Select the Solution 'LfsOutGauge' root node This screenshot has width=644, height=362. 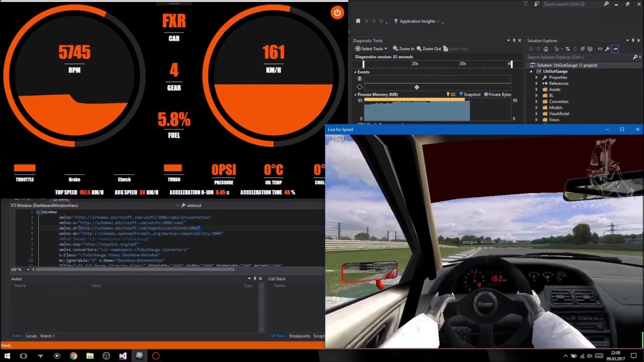(x=567, y=65)
